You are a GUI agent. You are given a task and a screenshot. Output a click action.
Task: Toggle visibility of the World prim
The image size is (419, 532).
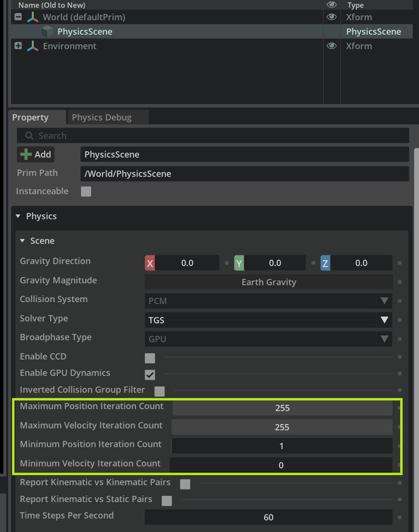click(331, 17)
